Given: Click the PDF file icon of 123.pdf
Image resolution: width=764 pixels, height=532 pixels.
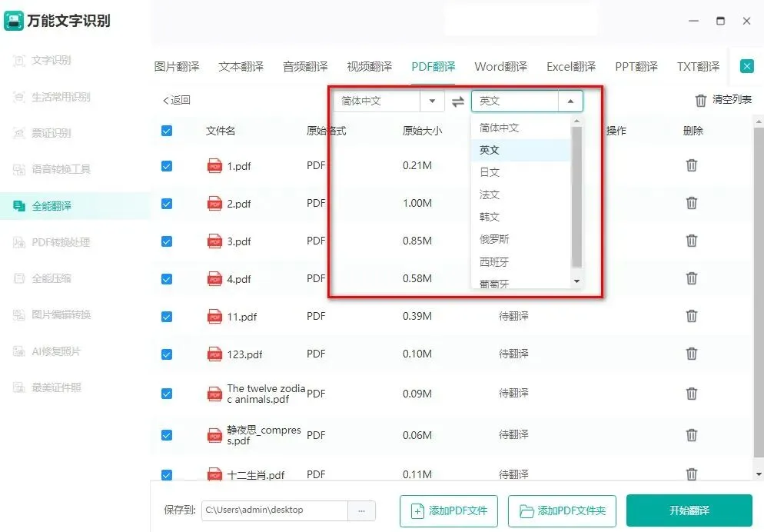Looking at the screenshot, I should 215,354.
